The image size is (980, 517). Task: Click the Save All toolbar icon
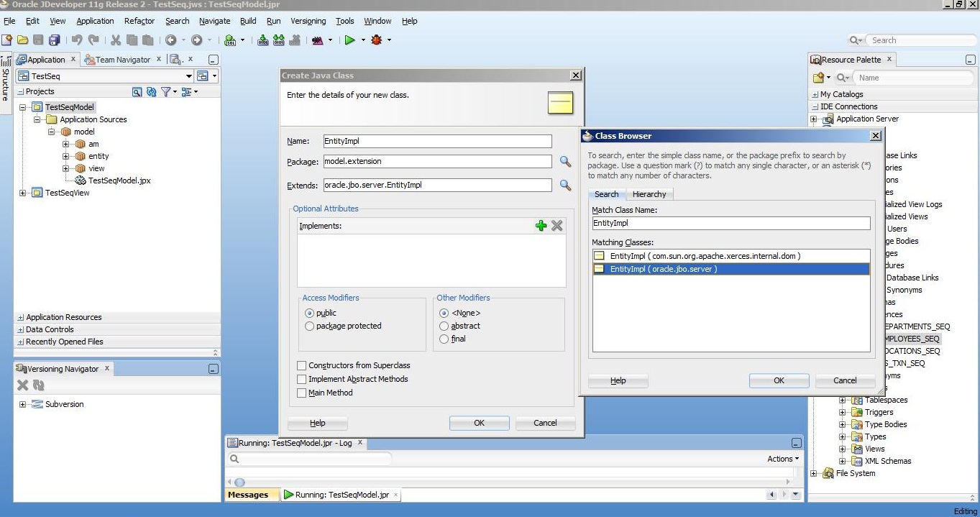click(54, 40)
